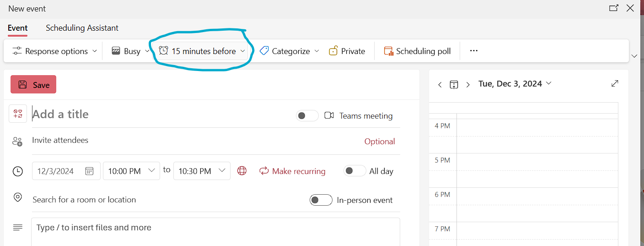Click the Scheduling poll chart icon
644x246 pixels.
[389, 51]
